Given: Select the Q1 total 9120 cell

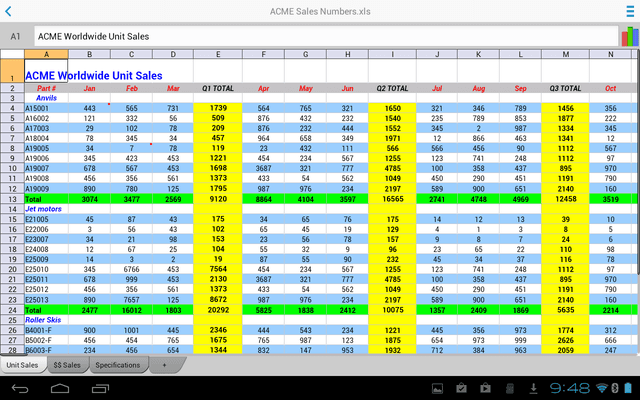Looking at the screenshot, I should click(218, 199).
